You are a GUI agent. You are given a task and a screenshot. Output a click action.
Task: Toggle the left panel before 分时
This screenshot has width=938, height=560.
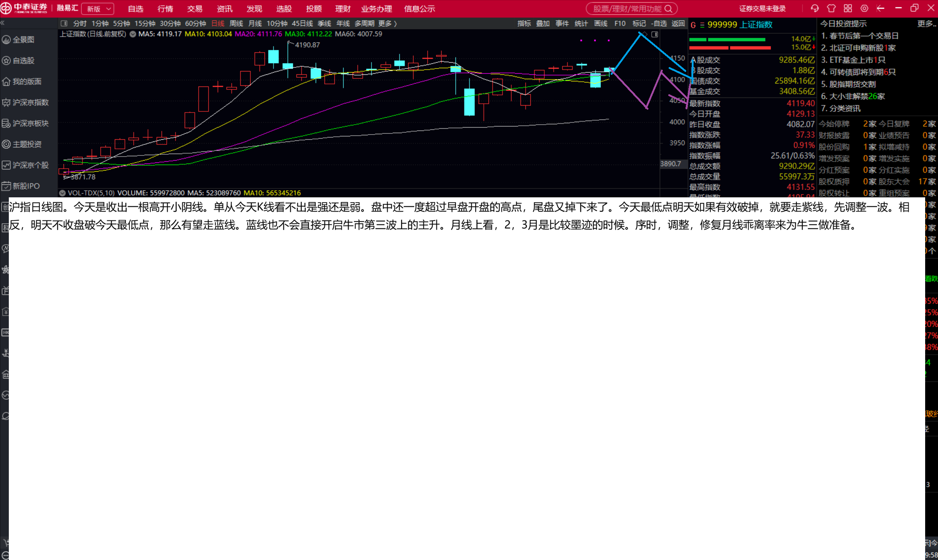pos(64,23)
